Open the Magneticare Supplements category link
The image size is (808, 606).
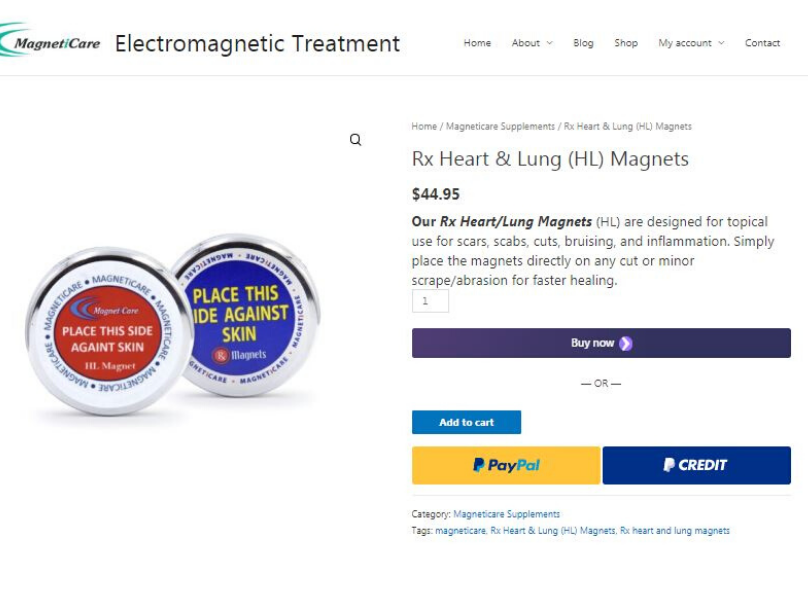(x=506, y=514)
